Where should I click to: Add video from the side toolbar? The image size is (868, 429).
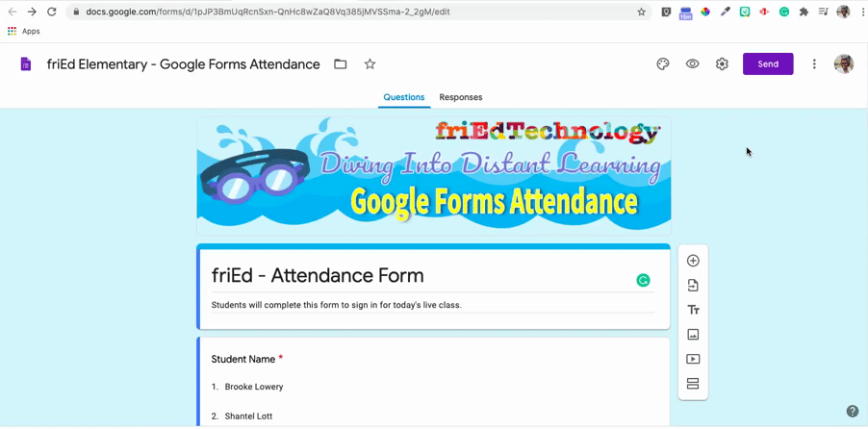pyautogui.click(x=693, y=359)
